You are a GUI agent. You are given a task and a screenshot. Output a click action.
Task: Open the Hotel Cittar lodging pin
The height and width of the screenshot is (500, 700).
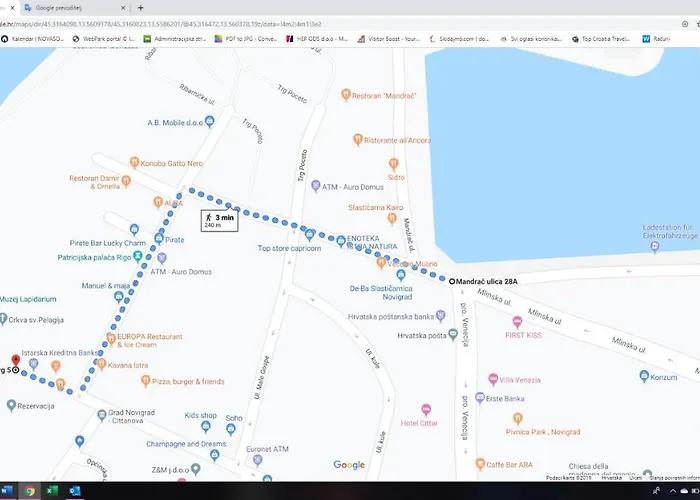pos(426,409)
